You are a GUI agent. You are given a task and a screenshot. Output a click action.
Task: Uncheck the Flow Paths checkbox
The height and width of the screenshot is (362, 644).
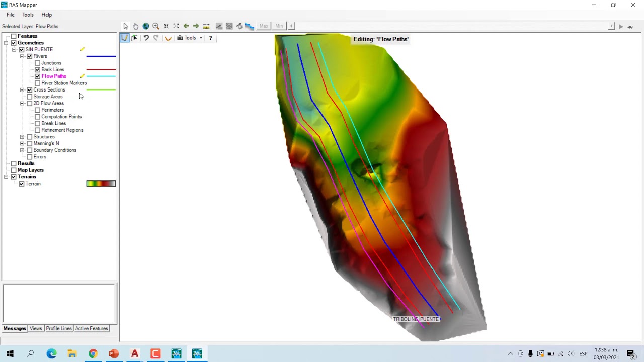tap(38, 76)
